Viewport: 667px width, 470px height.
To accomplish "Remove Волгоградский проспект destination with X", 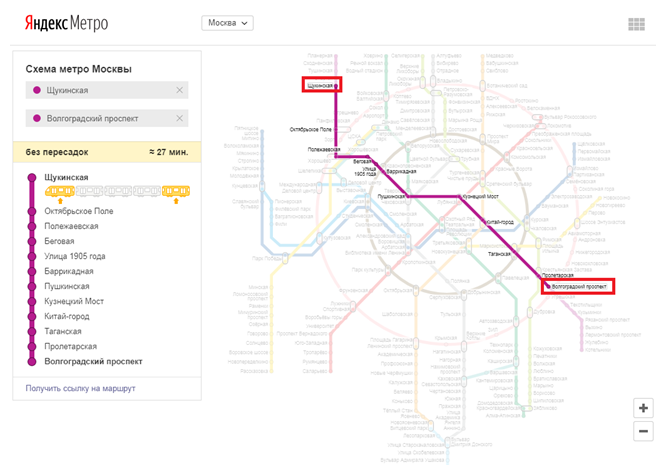I will (180, 118).
